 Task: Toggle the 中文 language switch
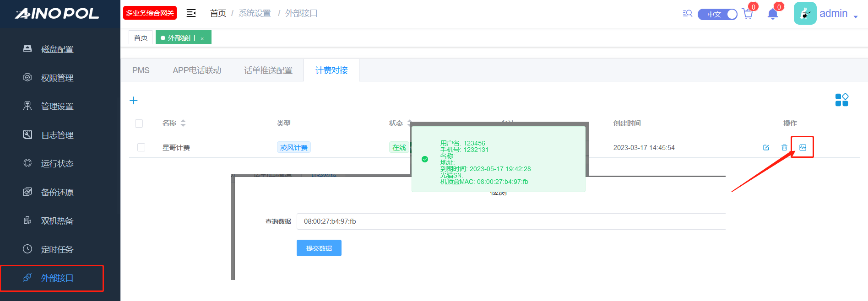point(717,14)
